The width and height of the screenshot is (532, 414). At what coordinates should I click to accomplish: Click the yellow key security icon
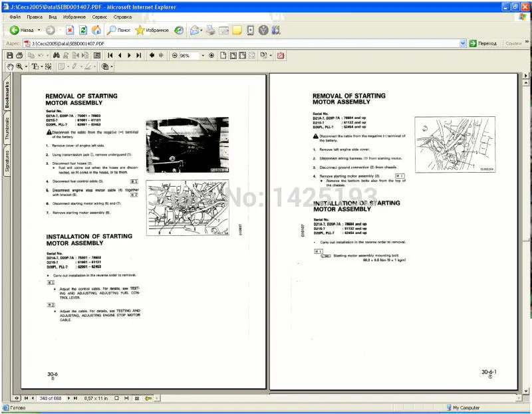(148, 399)
